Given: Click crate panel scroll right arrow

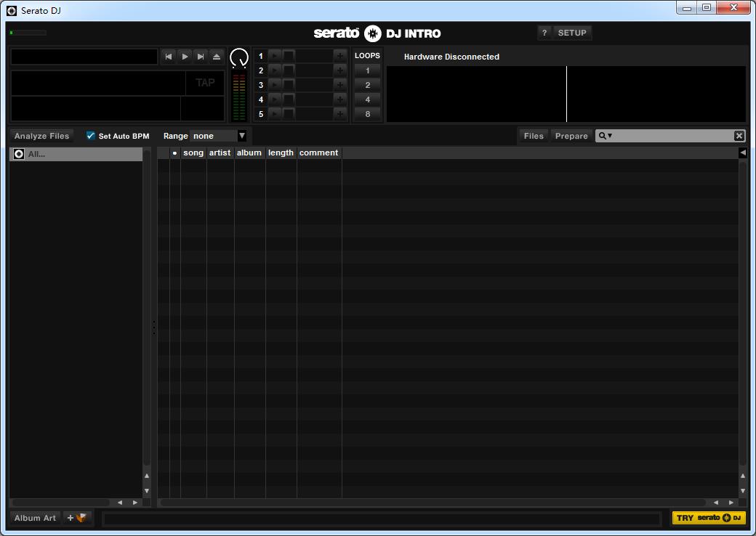Looking at the screenshot, I should [135, 503].
